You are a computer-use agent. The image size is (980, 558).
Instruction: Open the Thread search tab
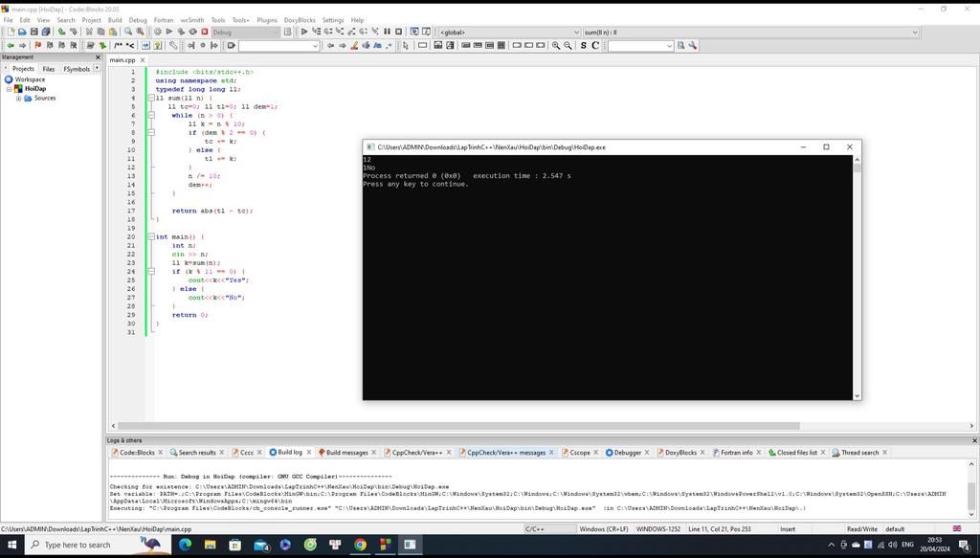pos(859,453)
